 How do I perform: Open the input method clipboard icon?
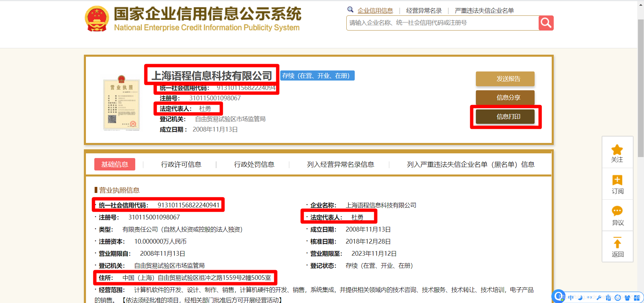608,298
